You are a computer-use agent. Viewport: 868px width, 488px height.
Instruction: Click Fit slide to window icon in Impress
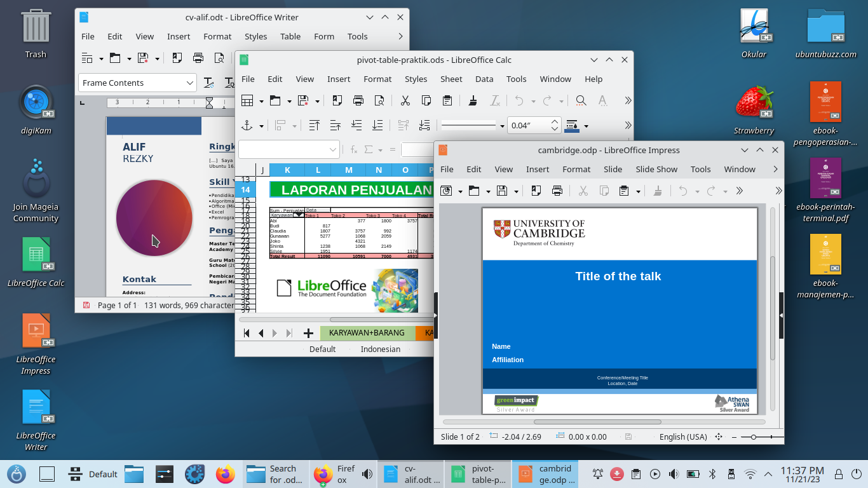(x=719, y=437)
